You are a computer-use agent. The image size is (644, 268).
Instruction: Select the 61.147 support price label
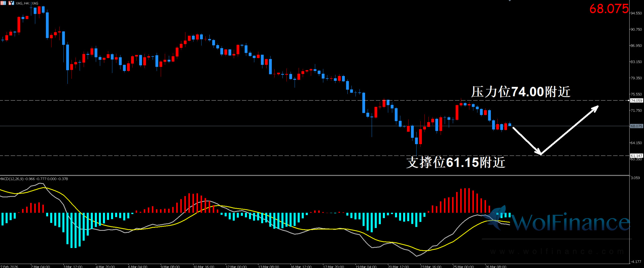tap(636, 156)
